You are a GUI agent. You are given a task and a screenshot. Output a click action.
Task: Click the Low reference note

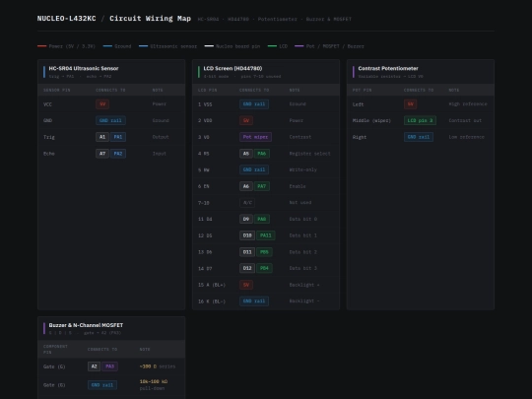click(x=467, y=137)
